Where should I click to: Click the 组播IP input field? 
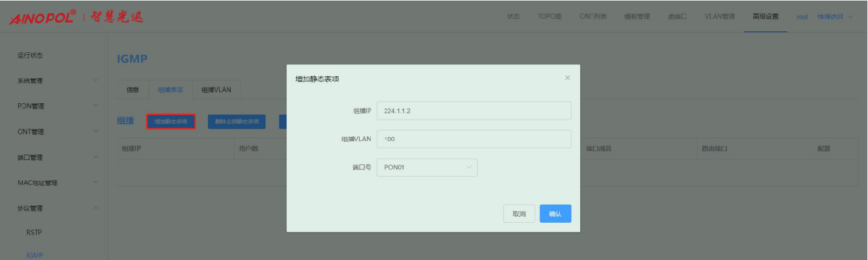pos(473,111)
